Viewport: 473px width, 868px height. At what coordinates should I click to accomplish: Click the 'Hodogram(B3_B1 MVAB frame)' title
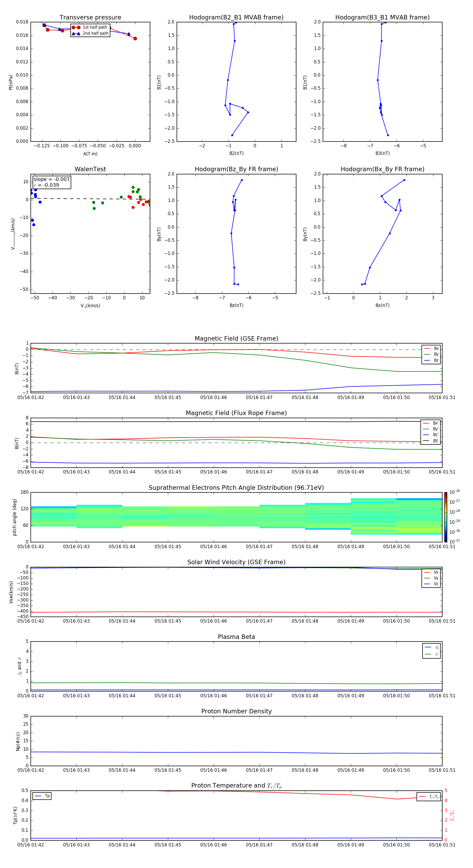(382, 18)
